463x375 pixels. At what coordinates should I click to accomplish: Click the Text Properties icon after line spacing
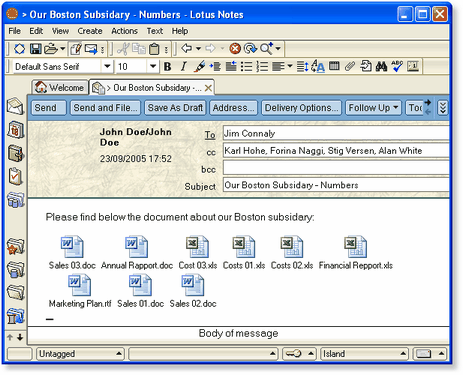click(x=318, y=66)
